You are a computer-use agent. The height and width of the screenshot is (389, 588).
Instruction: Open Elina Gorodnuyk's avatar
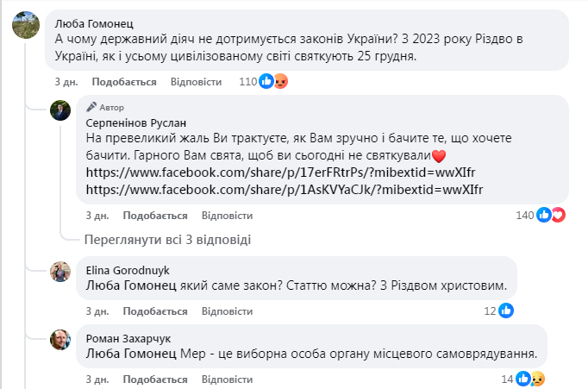tap(59, 271)
